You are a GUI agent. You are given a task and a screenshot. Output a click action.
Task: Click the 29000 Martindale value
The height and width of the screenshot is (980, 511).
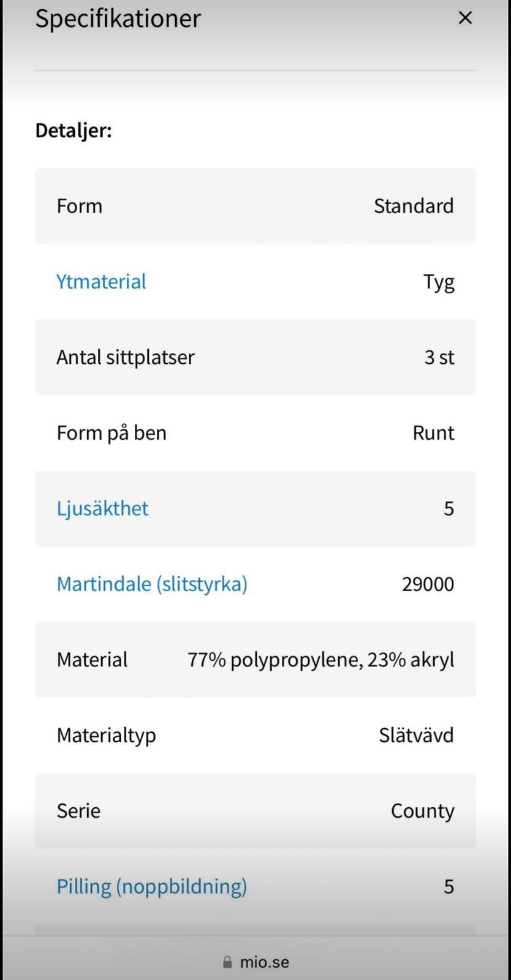(428, 584)
